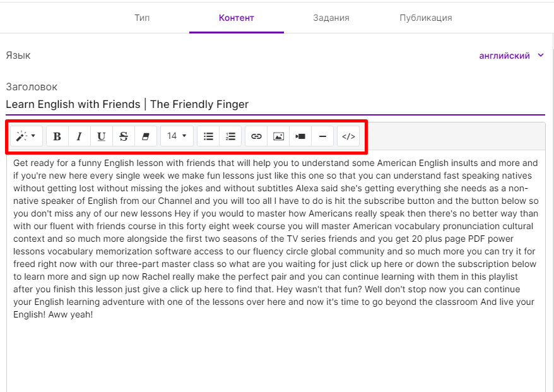Insert a video via camera icon
554x392 pixels.
[300, 136]
